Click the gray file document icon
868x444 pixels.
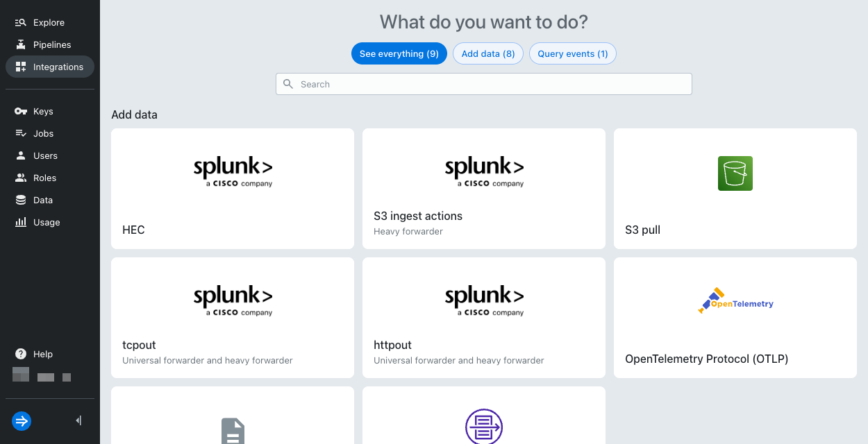(x=233, y=431)
